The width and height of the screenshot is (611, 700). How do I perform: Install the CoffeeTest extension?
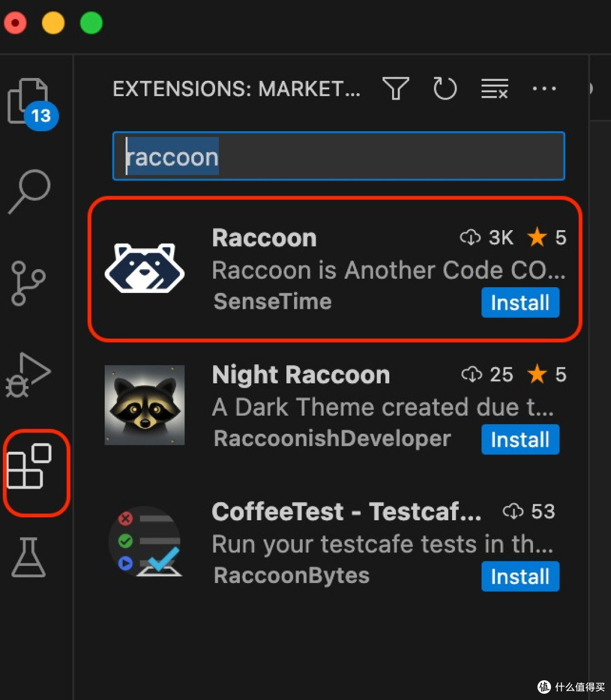[x=520, y=576]
